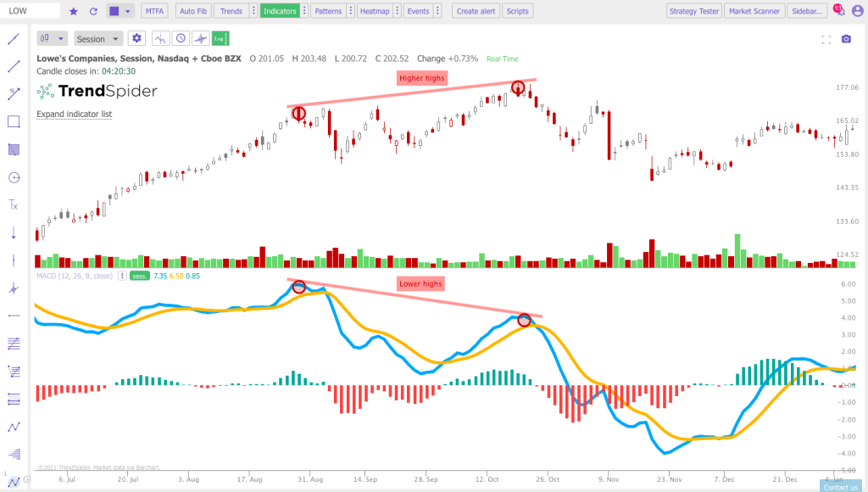Toggle the Heatmap overlay

[x=374, y=11]
